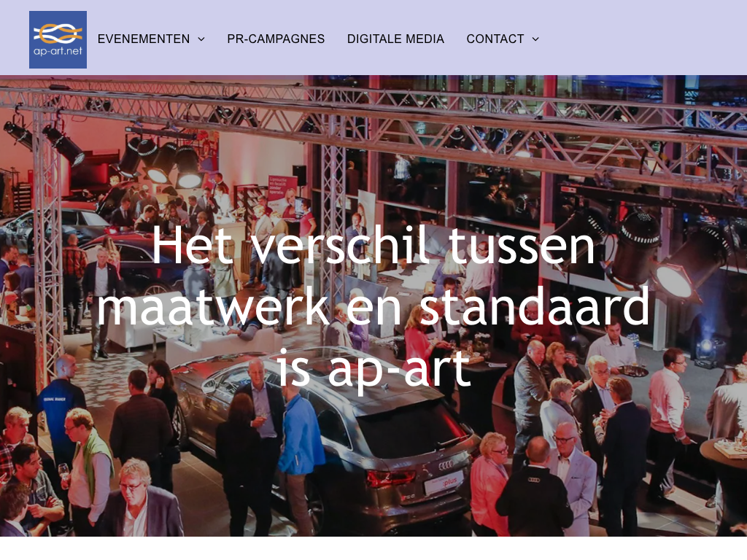This screenshot has width=747, height=560.
Task: Click the 'maatwerk en standaard' headline line
Action: coord(373,306)
